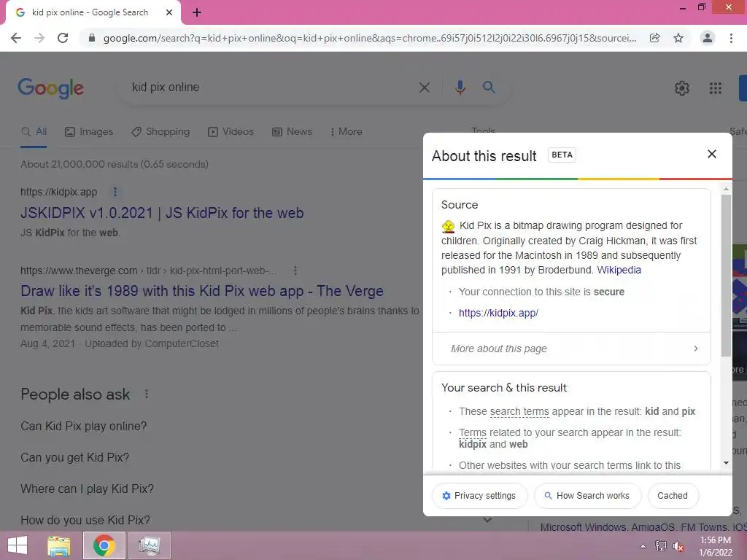The height and width of the screenshot is (560, 747).
Task: Switch to the Shopping tab
Action: point(160,132)
